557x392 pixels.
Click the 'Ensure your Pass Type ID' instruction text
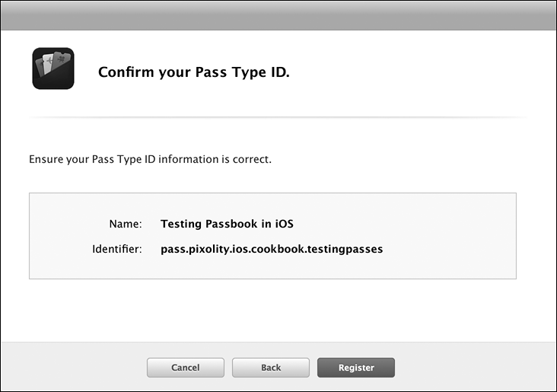(x=150, y=160)
